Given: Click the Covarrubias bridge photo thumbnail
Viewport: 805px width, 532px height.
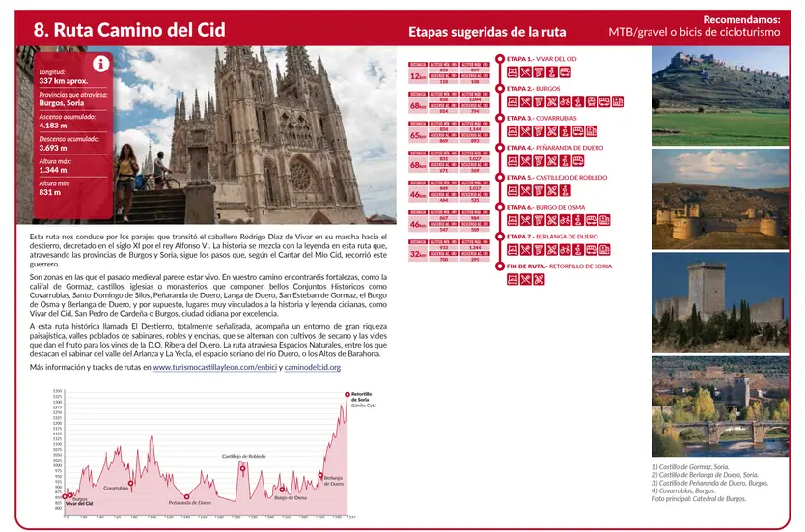Looking at the screenshot, I should [720, 406].
